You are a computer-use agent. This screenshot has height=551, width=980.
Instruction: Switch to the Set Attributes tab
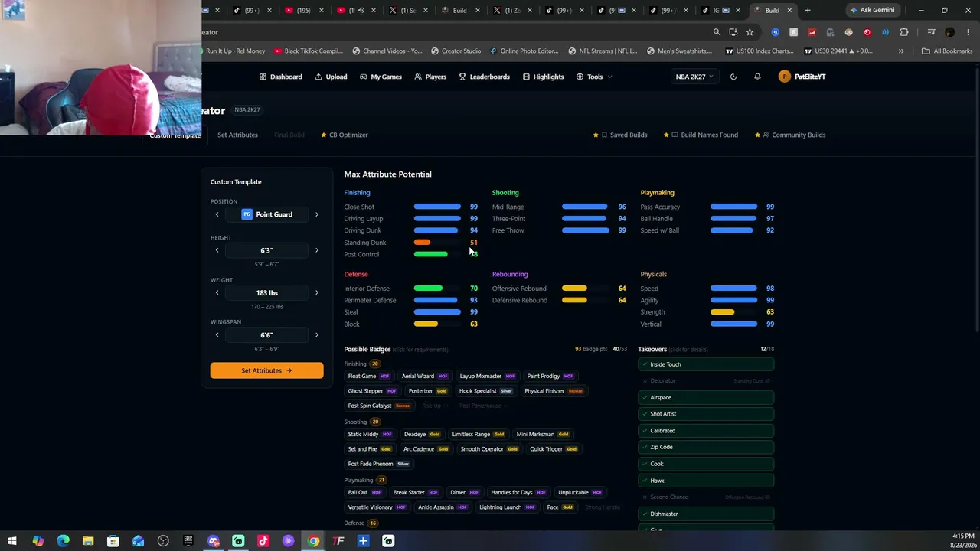[237, 135]
